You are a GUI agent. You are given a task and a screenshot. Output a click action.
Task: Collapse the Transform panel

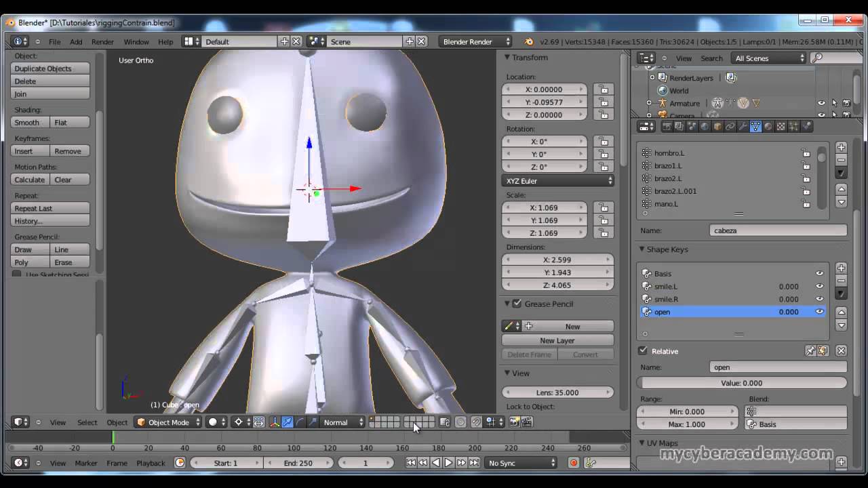coord(507,58)
